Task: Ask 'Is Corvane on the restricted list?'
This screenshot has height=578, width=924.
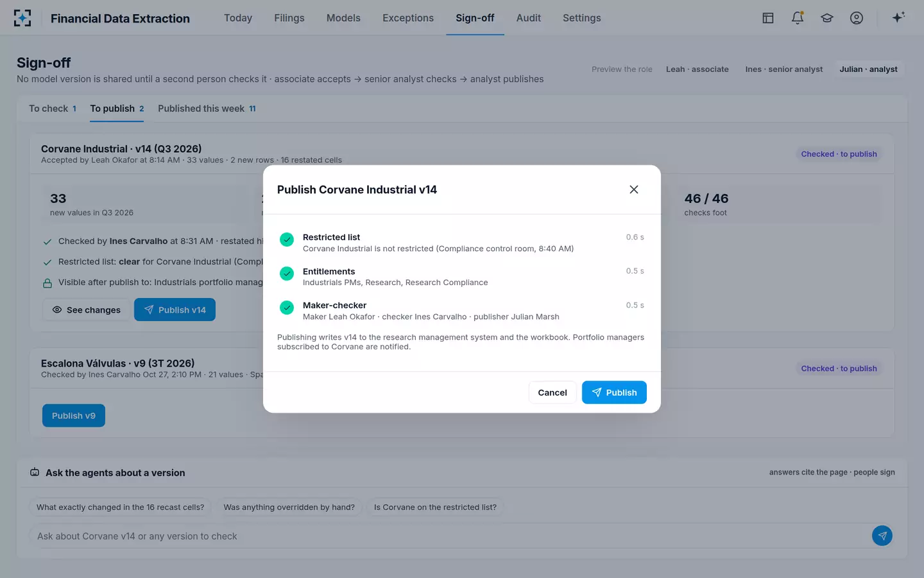Action: tap(435, 507)
